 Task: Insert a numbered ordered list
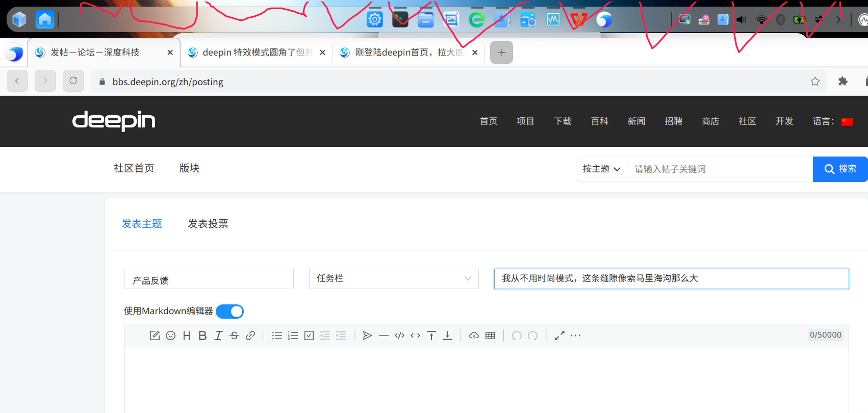(293, 335)
